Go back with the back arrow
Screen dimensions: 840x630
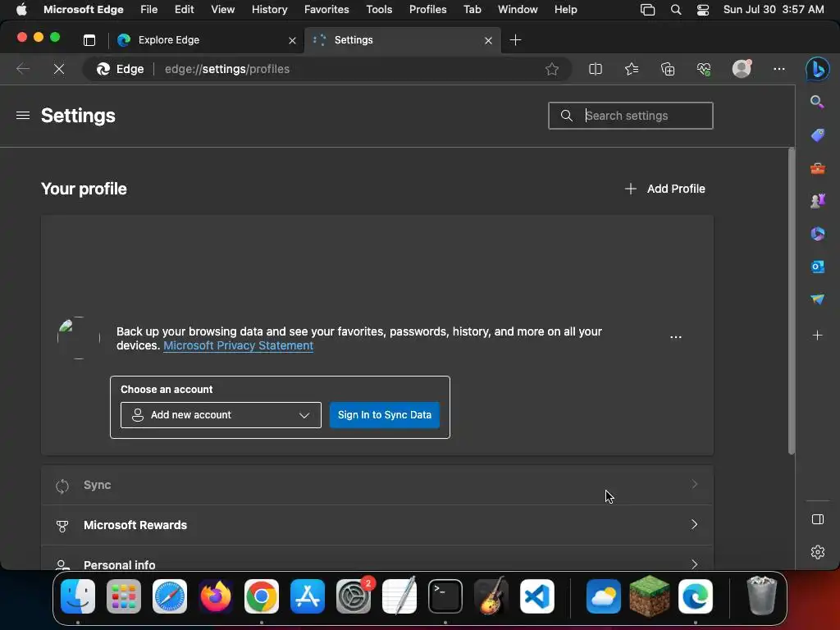pos(22,69)
